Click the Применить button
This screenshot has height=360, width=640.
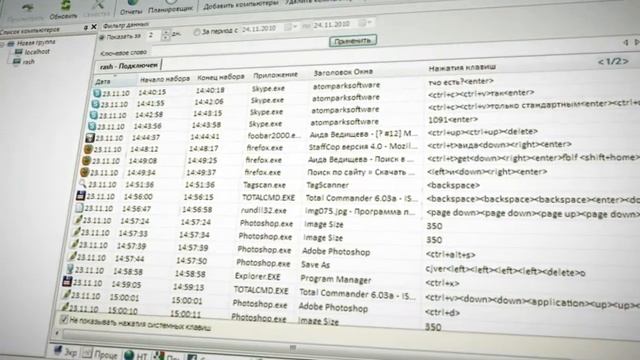pyautogui.click(x=353, y=41)
